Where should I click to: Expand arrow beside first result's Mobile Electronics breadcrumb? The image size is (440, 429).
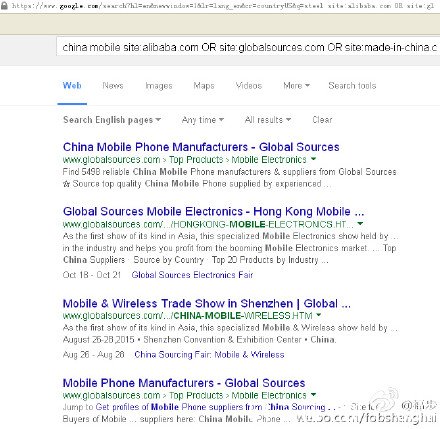point(313,159)
